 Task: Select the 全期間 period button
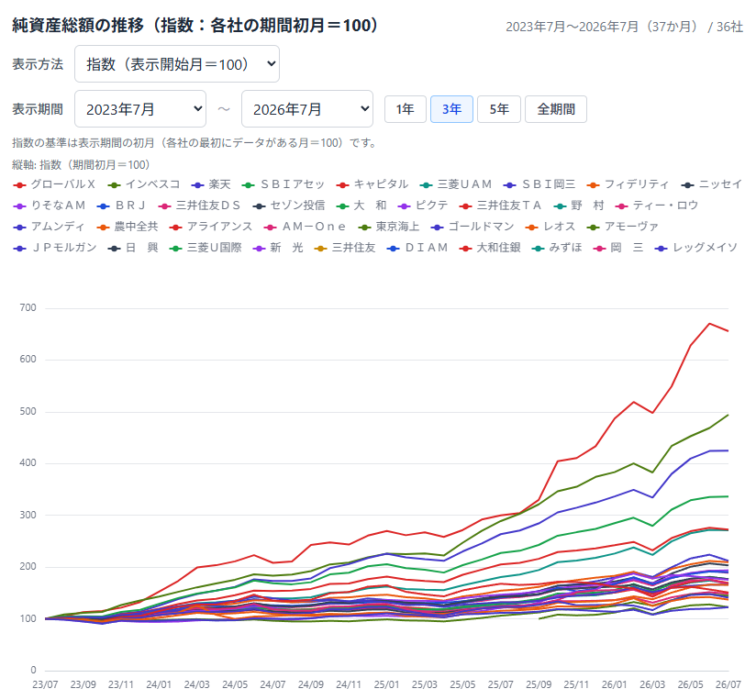click(556, 109)
